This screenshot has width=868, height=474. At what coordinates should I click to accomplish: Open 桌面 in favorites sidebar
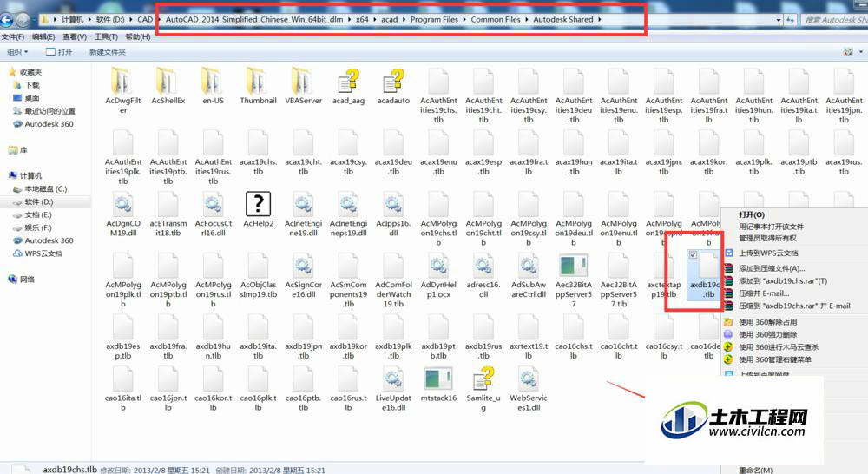[32, 98]
